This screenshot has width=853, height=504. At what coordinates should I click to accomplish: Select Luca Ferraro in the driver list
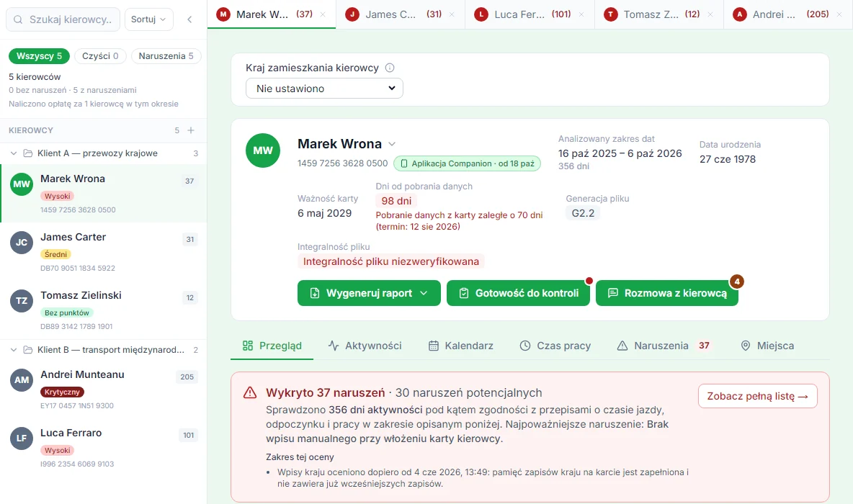103,447
